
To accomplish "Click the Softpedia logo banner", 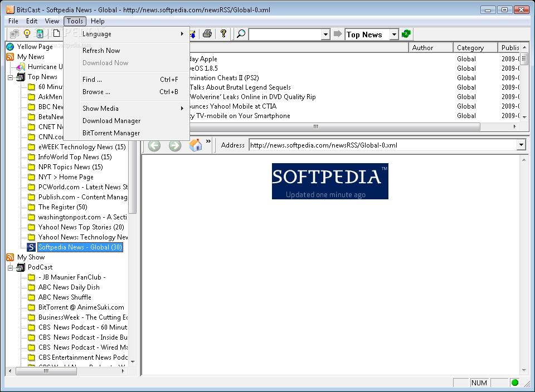I will pos(330,181).
